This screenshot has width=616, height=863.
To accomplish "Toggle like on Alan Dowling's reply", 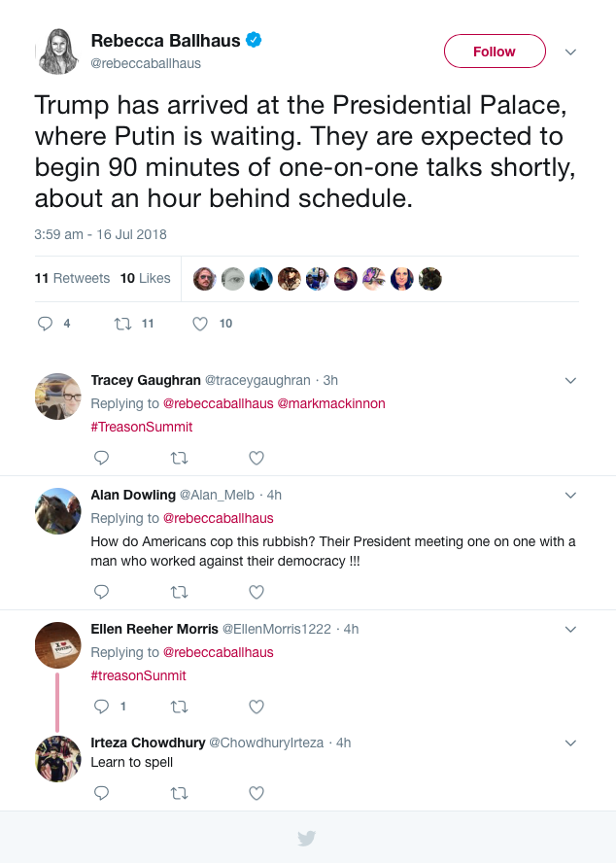I will pyautogui.click(x=256, y=591).
